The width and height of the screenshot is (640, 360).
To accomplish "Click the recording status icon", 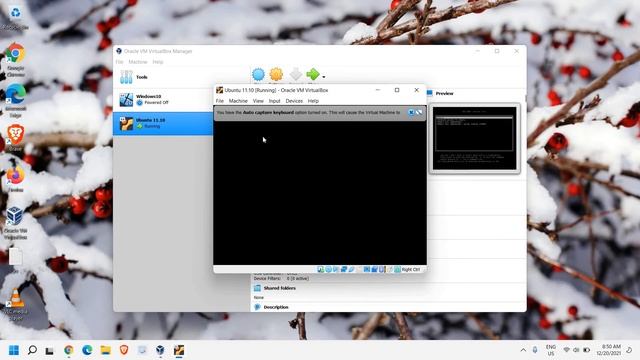I will (x=374, y=269).
